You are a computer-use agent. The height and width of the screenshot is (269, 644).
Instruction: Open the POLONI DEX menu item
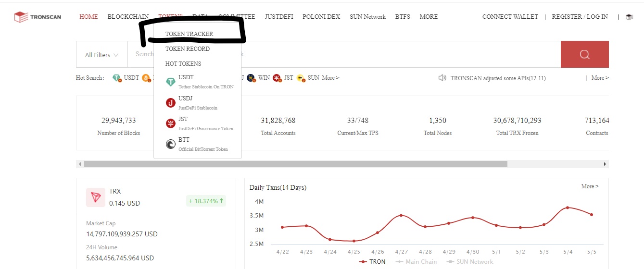321,17
